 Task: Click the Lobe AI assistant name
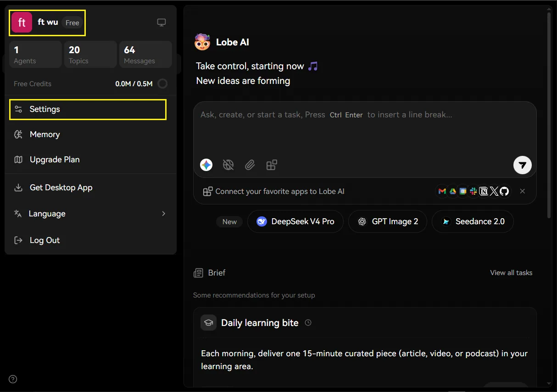(x=233, y=42)
